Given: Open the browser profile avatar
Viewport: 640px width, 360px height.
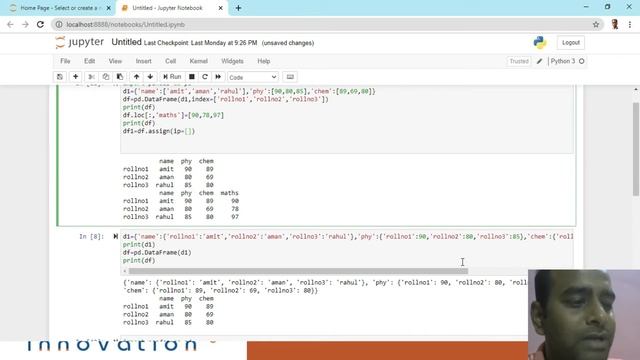Looking at the screenshot, I should tap(615, 24).
